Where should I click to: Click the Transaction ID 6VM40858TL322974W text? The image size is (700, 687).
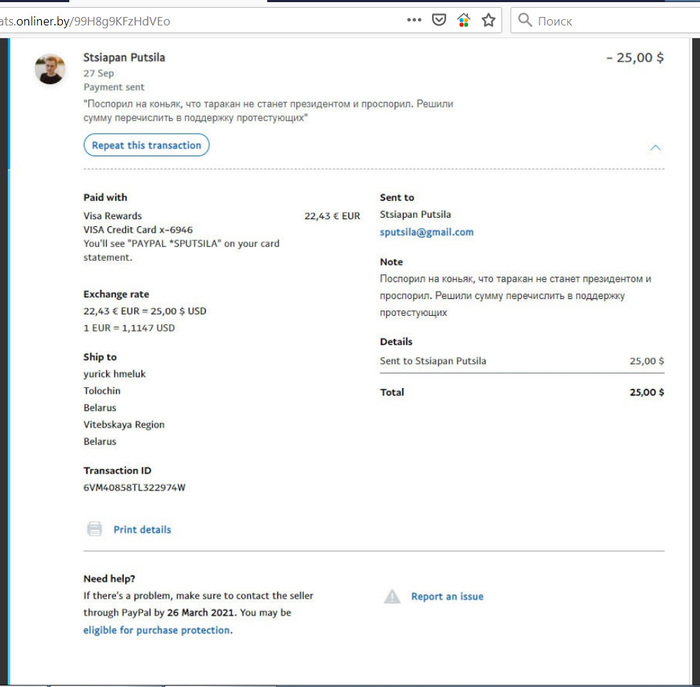tap(134, 487)
